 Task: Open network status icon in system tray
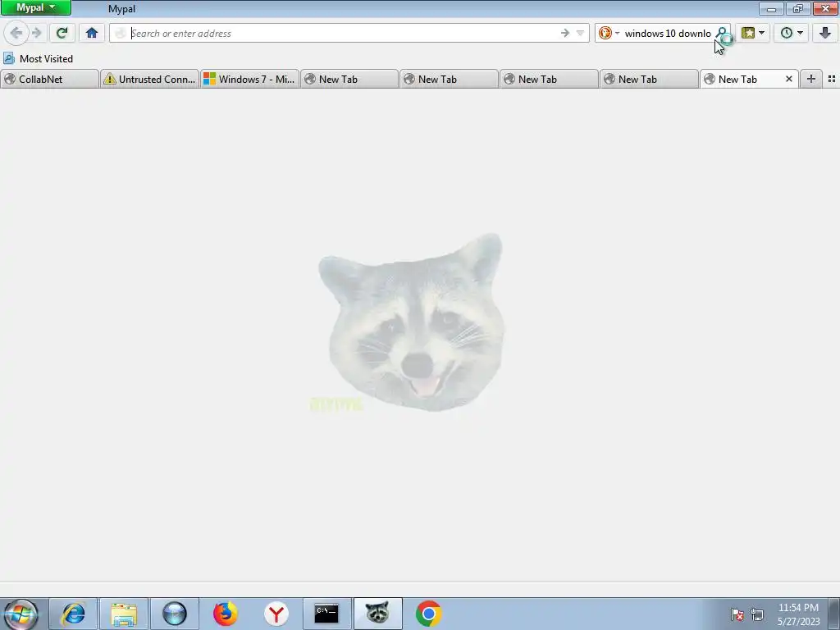[x=757, y=614]
